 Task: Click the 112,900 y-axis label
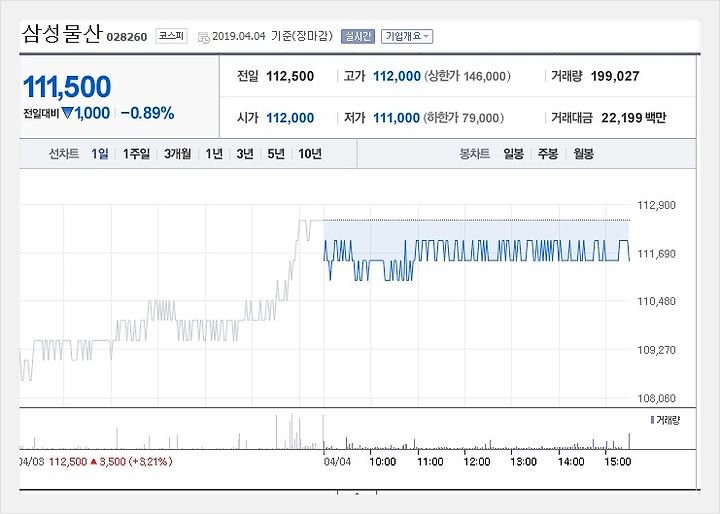click(656, 205)
